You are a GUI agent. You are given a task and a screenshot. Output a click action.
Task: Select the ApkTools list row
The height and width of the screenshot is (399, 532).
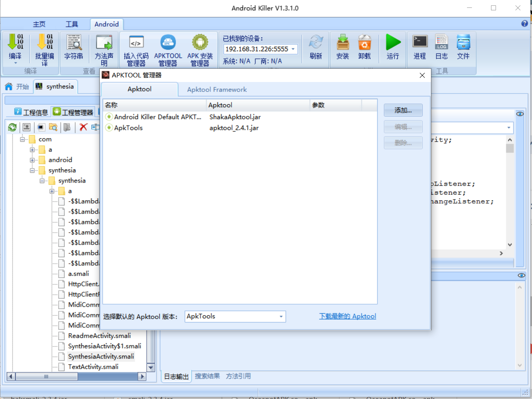click(240, 128)
